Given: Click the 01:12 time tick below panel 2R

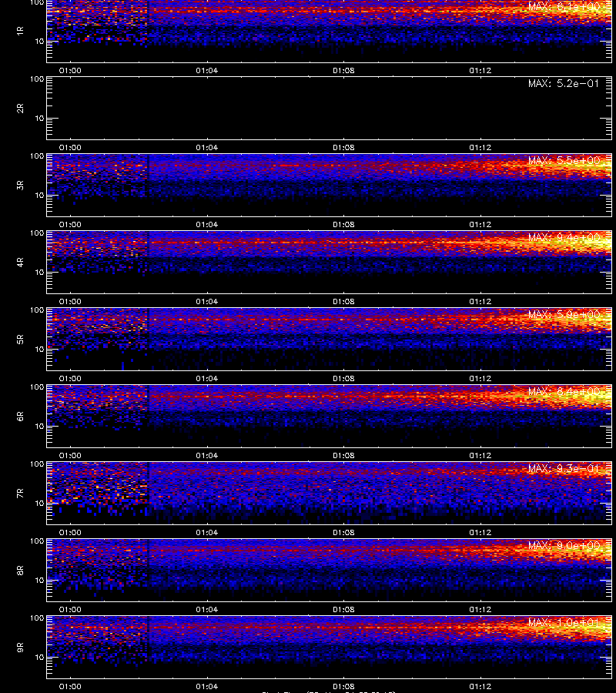Looking at the screenshot, I should click(x=480, y=148).
